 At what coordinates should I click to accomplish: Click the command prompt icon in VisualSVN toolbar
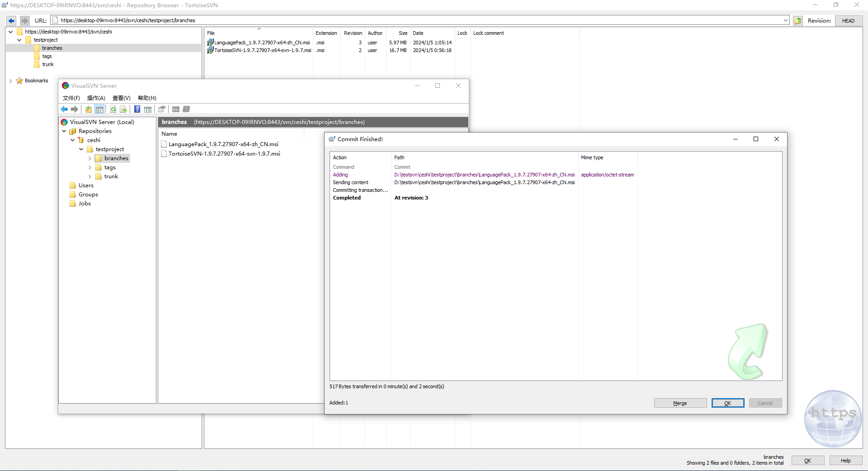176,109
